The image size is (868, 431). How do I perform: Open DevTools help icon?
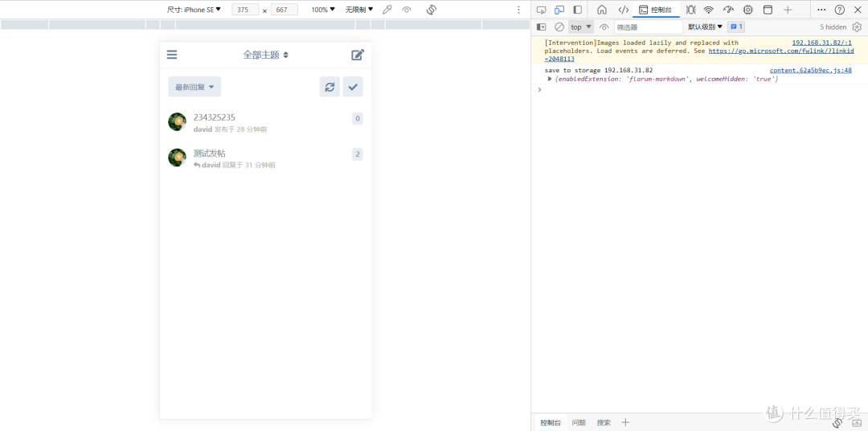click(840, 10)
